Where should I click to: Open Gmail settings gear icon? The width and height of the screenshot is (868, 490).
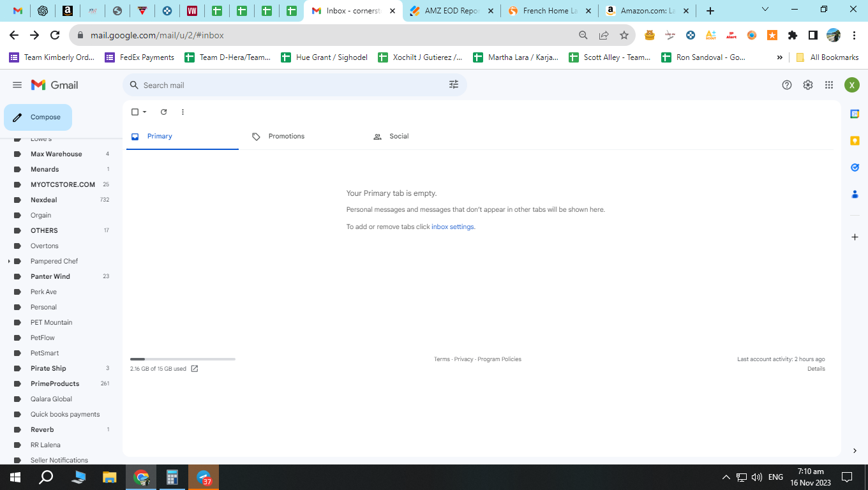808,85
